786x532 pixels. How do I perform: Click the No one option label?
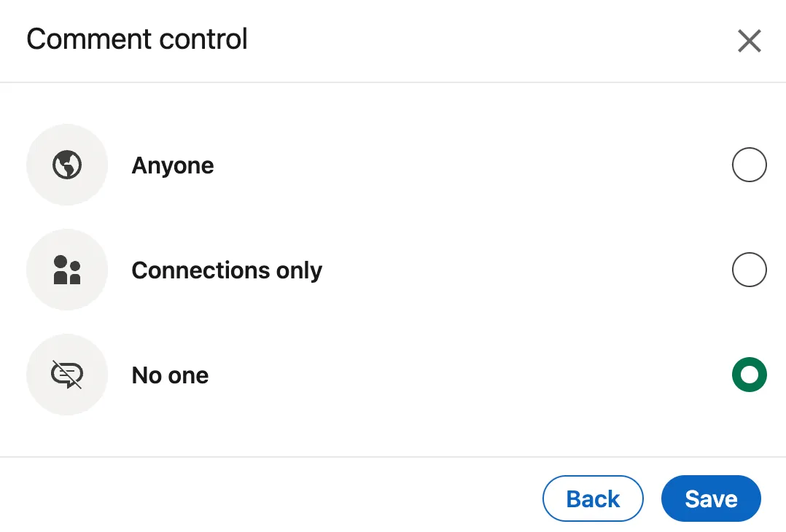pos(170,376)
